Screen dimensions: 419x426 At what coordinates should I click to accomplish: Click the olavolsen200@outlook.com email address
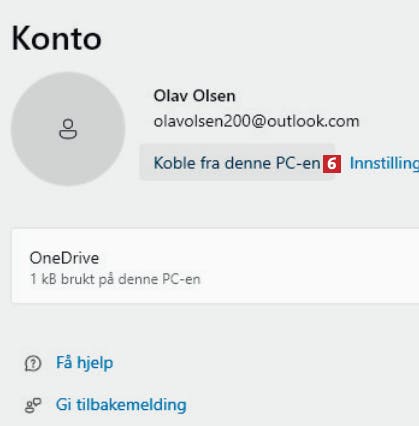coord(256,121)
